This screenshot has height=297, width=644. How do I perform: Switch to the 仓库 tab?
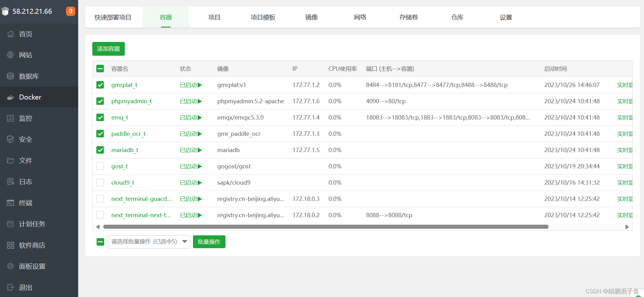pos(457,17)
